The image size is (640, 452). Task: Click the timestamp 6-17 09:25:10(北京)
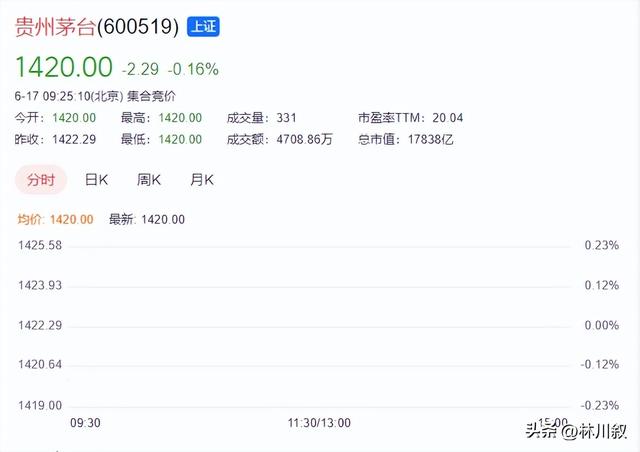(x=69, y=96)
